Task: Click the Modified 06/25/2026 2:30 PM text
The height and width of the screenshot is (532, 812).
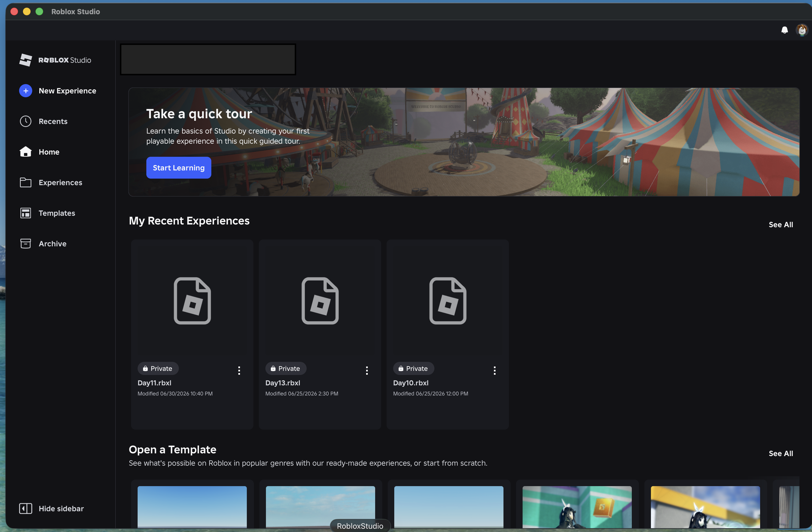Action: [x=302, y=394]
